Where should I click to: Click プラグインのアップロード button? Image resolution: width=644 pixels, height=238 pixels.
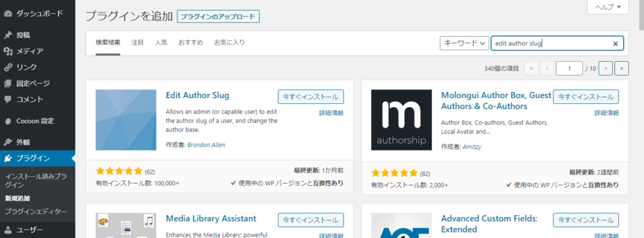[218, 17]
